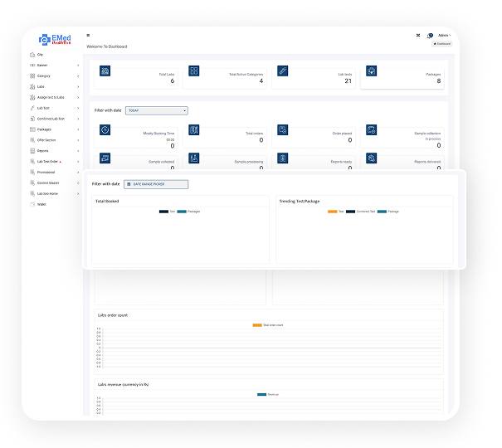Click the Order placed card icon
This screenshot has height=448, width=502.
[283, 130]
